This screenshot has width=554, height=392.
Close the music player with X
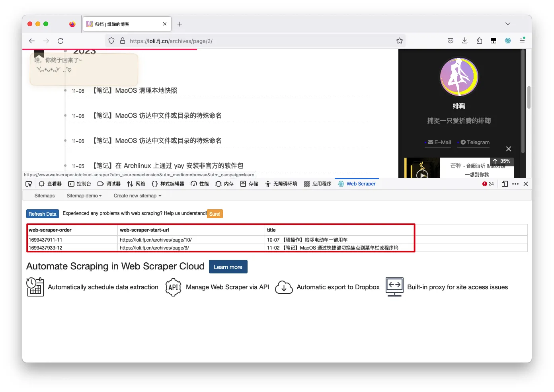[509, 149]
